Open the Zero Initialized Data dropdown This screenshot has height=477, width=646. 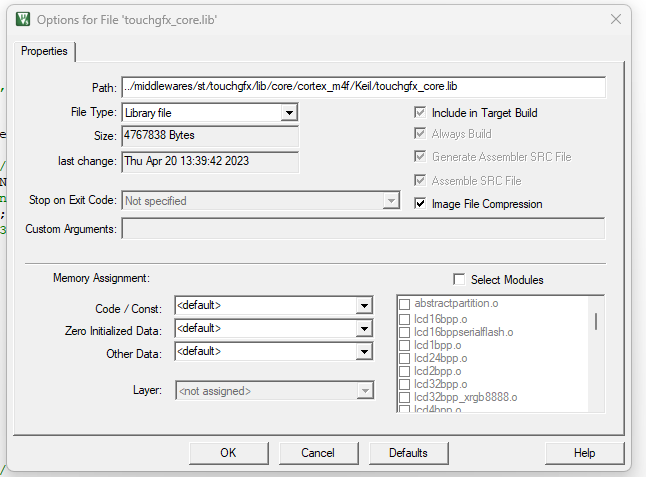364,329
